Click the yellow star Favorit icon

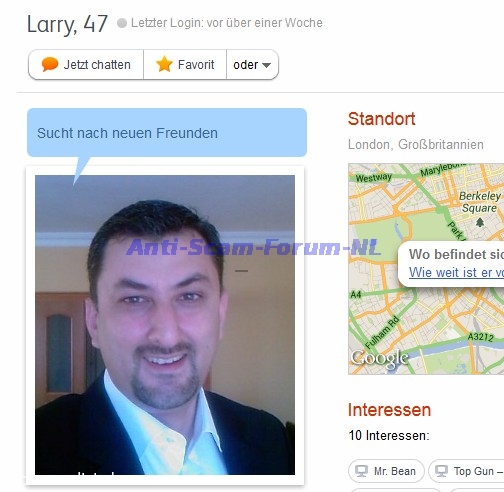[164, 64]
